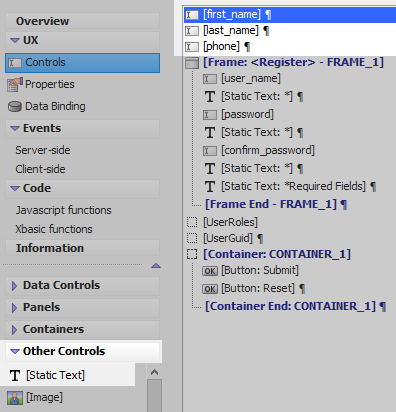Click the Other Controls list scrollbar thumb
This screenshot has height=412, width=396.
click(x=154, y=396)
